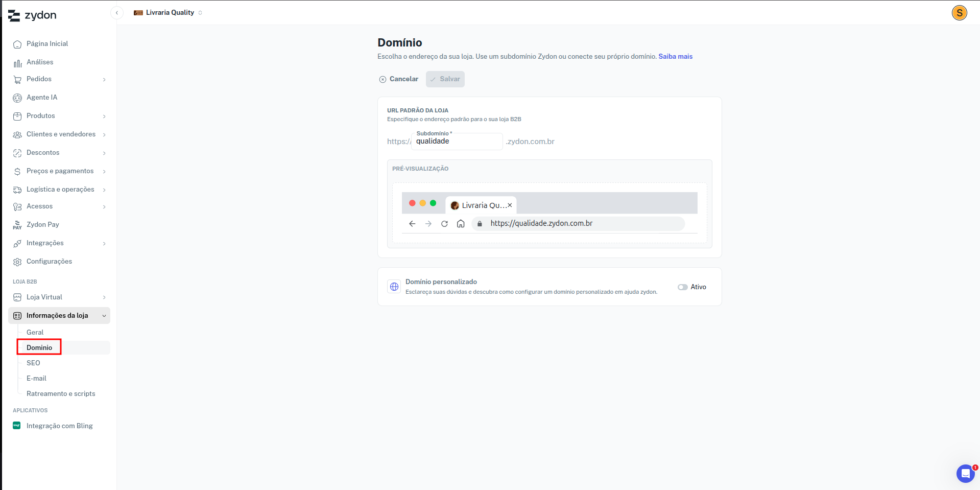The height and width of the screenshot is (490, 980).
Task: Click the Logística e operações truck icon
Action: (x=17, y=190)
